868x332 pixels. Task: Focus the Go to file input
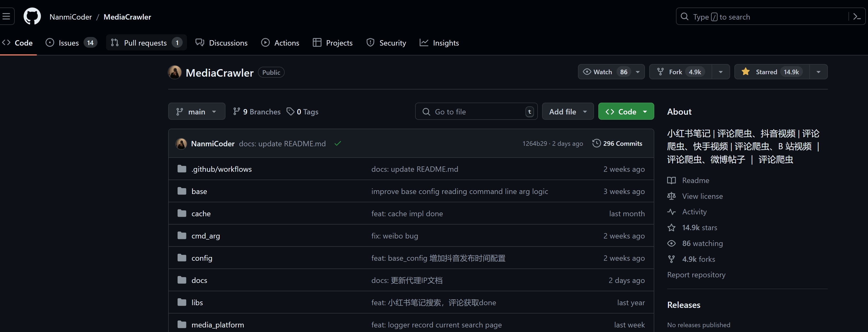[476, 111]
